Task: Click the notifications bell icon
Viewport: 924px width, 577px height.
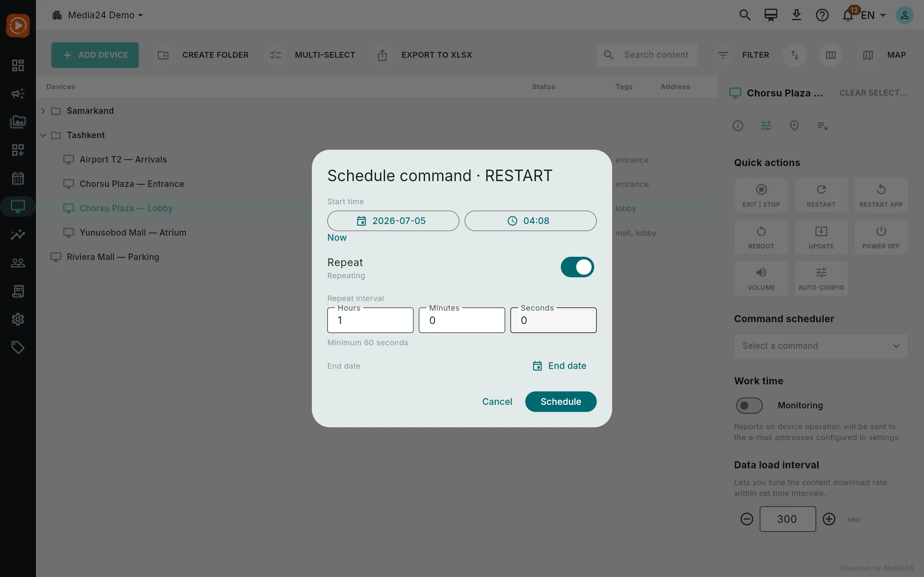Action: coord(848,15)
